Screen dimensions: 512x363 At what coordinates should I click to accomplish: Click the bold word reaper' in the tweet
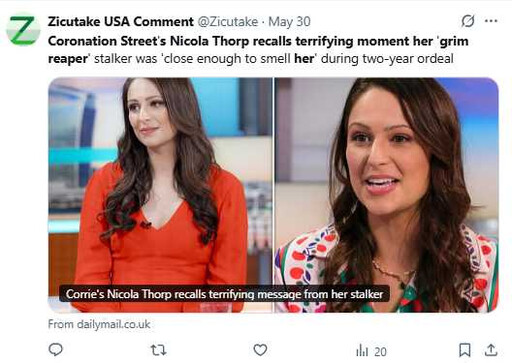click(x=69, y=59)
